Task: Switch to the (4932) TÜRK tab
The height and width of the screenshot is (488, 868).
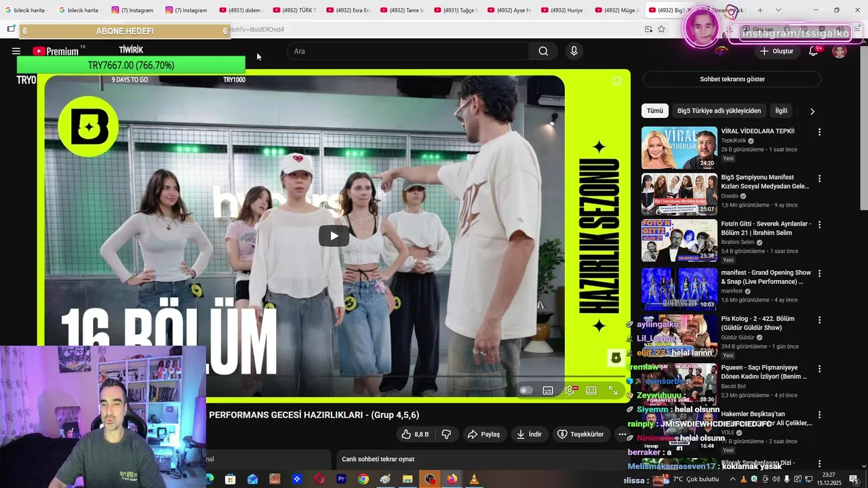Action: 294,10
